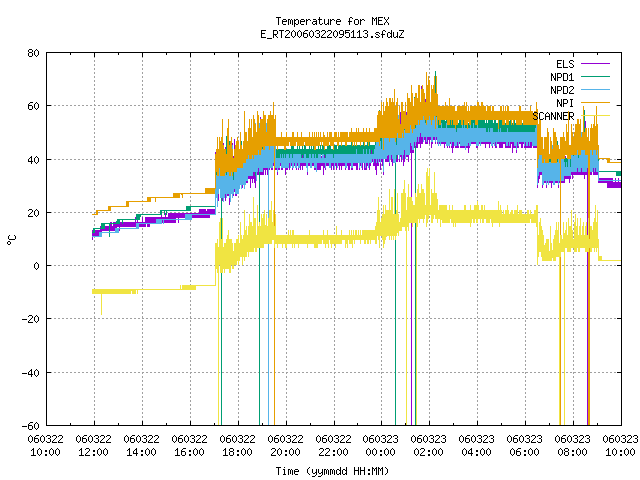640x480 pixels.
Task: Click the y-axis label -20
Action: click(x=31, y=319)
